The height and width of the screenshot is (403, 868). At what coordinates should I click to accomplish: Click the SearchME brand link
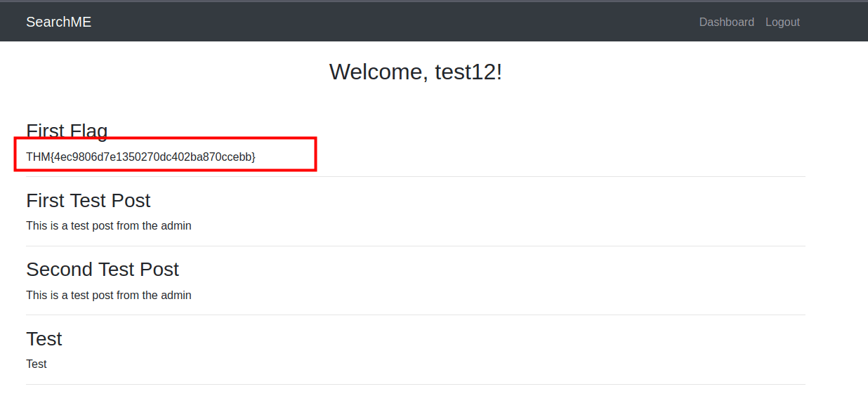[x=58, y=22]
